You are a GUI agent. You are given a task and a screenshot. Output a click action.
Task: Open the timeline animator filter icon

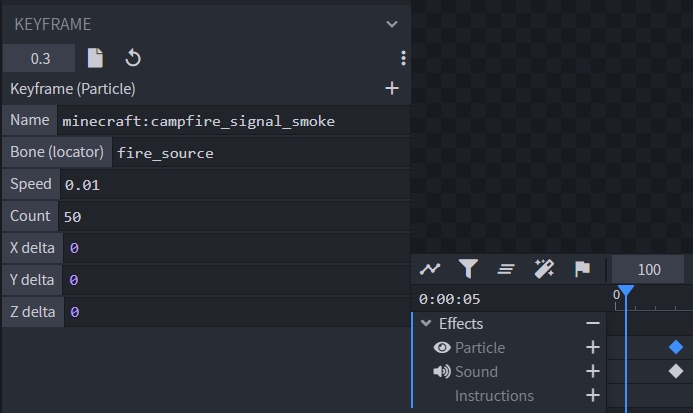[468, 269]
